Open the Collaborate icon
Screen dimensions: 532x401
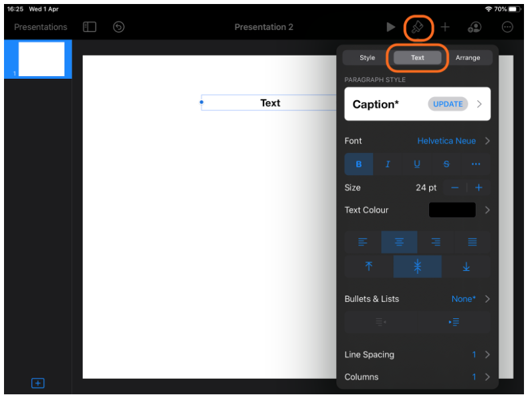click(x=474, y=27)
